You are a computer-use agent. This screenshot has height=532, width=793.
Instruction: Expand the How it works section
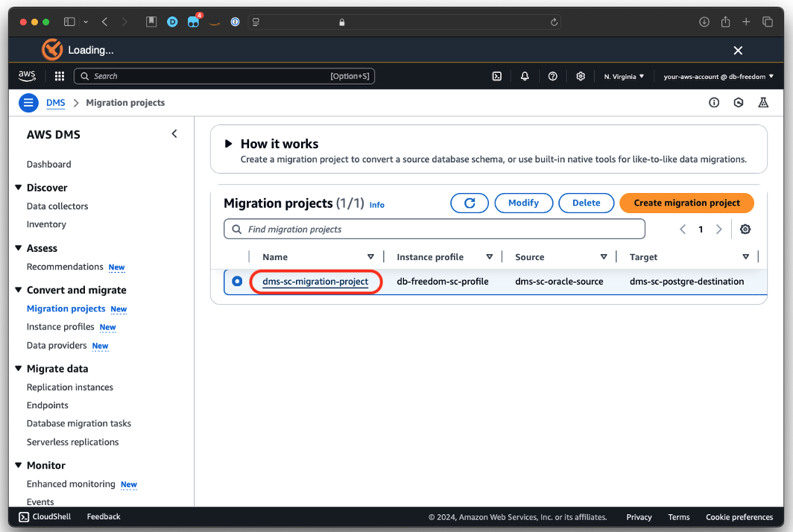click(x=229, y=144)
